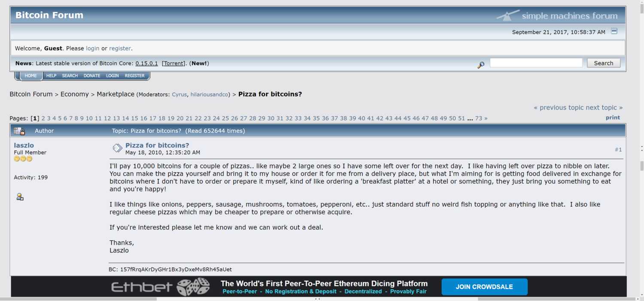Click the locked topic icon in Author header

(19, 131)
